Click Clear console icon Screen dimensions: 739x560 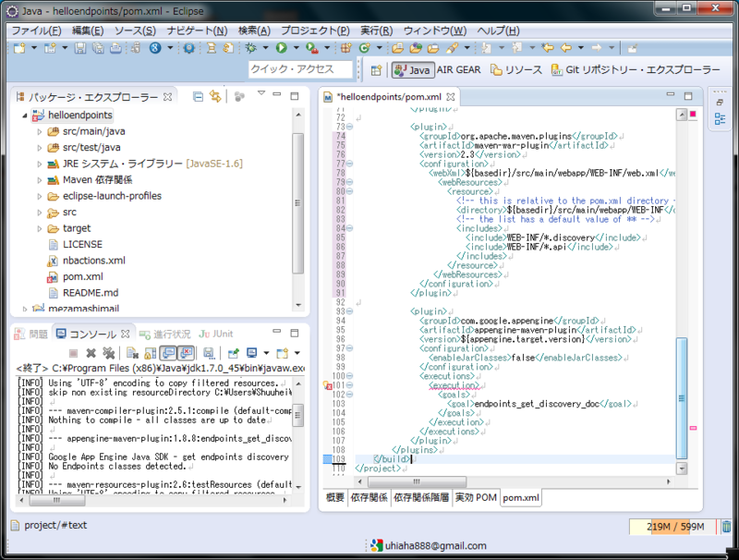click(x=132, y=353)
